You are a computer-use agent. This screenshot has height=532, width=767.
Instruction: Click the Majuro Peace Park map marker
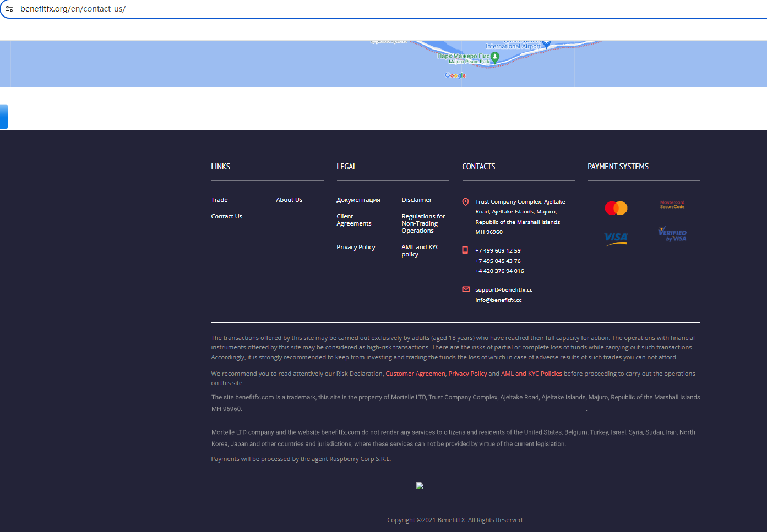tap(494, 56)
